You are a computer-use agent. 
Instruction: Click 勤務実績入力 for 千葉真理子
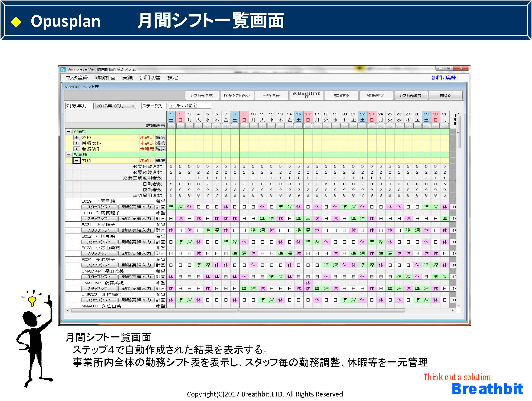pos(136,219)
